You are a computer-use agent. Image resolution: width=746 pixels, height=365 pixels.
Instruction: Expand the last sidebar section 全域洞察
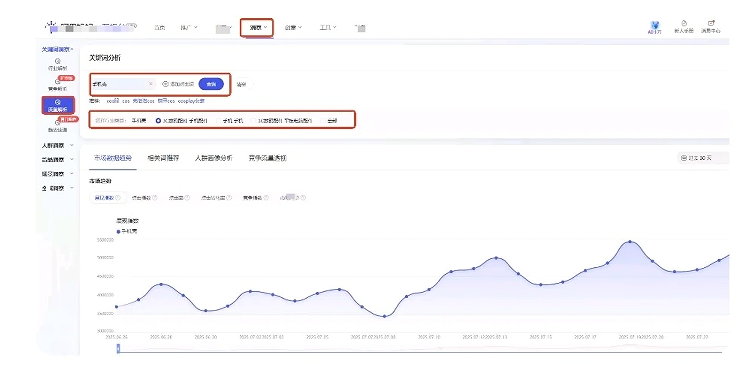(58, 188)
